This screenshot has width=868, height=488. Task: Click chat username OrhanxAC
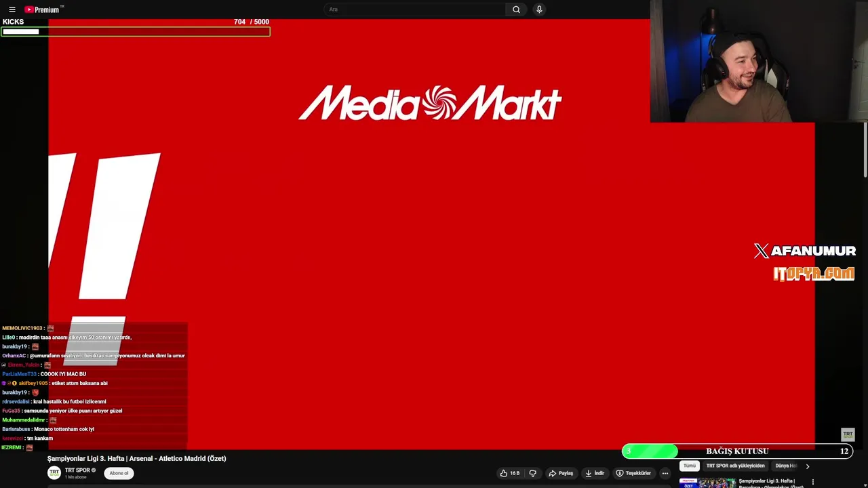pos(14,356)
